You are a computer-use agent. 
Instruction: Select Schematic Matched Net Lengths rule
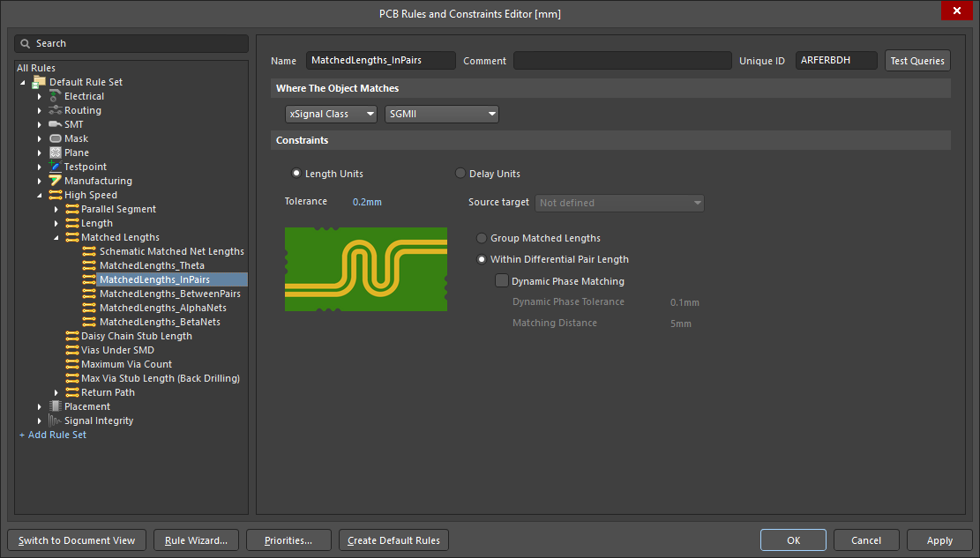point(172,251)
